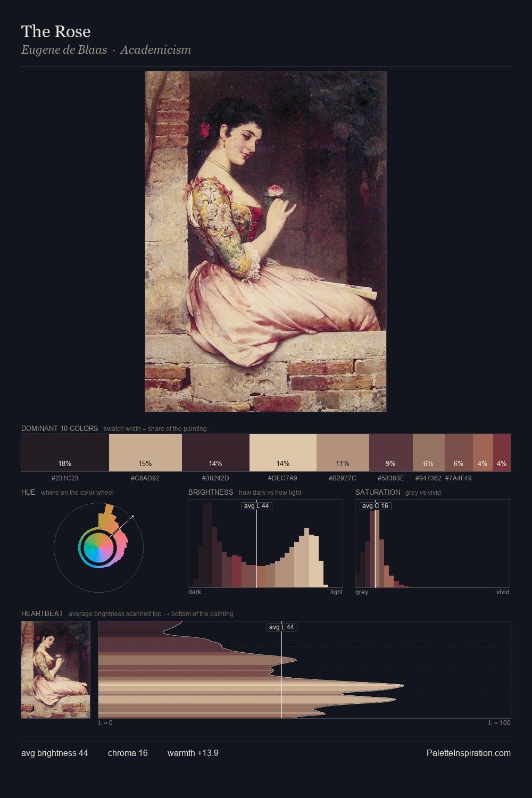This screenshot has width=532, height=798.
Task: Click the hex code #B2927C
Action: [x=342, y=478]
